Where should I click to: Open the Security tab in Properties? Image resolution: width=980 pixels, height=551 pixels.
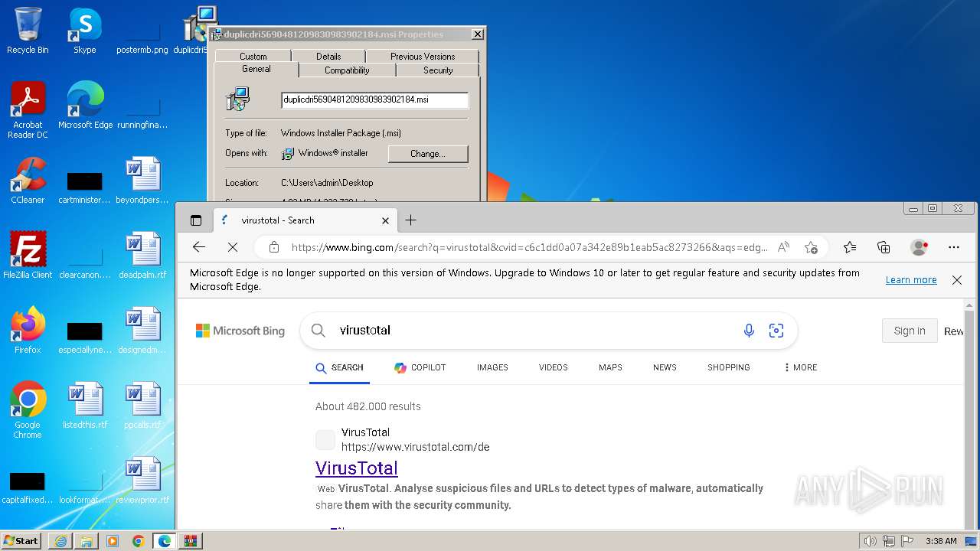(438, 70)
